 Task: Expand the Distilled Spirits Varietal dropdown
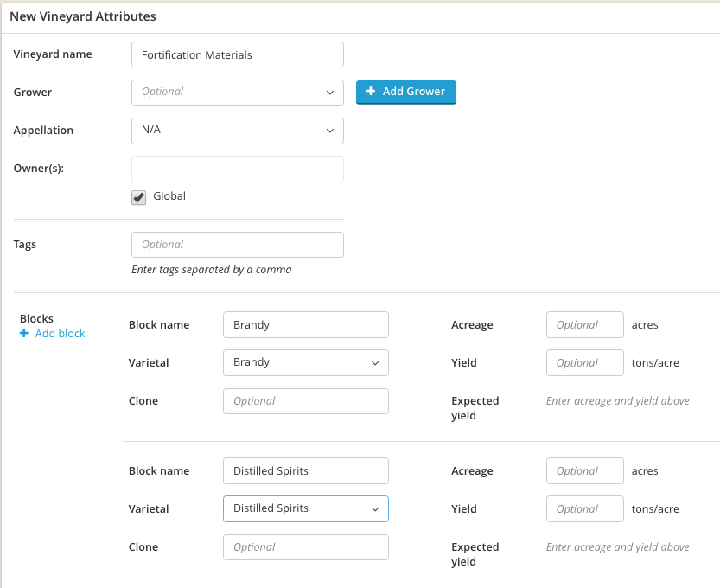pyautogui.click(x=306, y=508)
